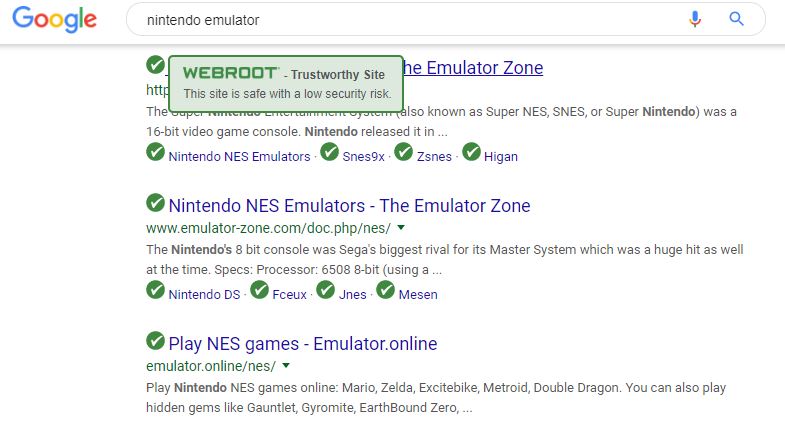Open Play NES games - Emulator.online result
785x431 pixels.
point(303,344)
